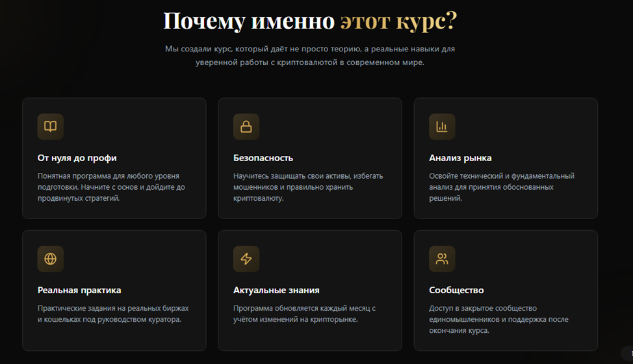The height and width of the screenshot is (364, 633).
Task: Click the description "Практические задания на реальных биржах"
Action: pyautogui.click(x=113, y=314)
